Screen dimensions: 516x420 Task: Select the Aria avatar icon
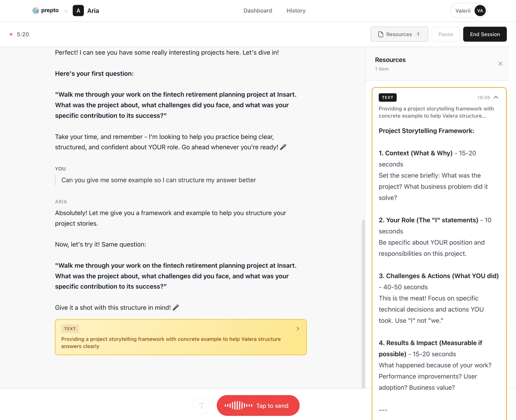pyautogui.click(x=78, y=10)
